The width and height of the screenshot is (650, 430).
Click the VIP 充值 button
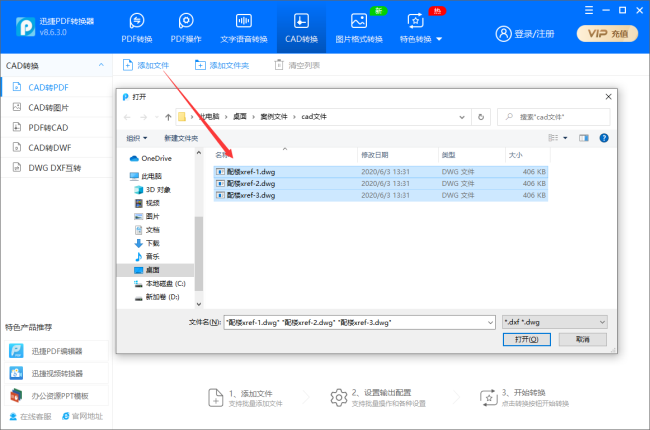tap(607, 34)
